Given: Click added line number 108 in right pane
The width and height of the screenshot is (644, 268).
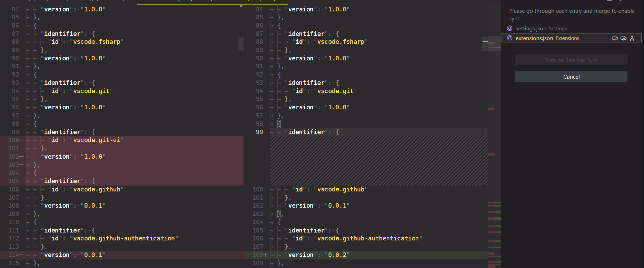Looking at the screenshot, I should tap(258, 255).
